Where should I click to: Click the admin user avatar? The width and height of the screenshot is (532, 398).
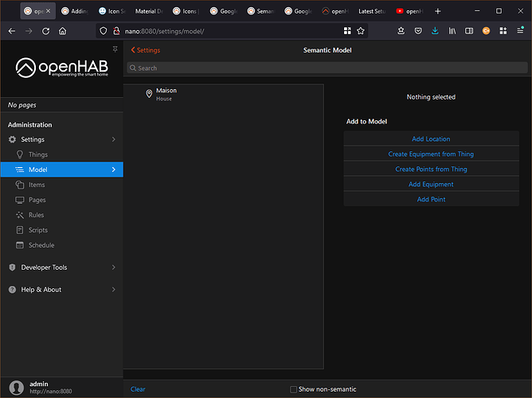pyautogui.click(x=16, y=388)
